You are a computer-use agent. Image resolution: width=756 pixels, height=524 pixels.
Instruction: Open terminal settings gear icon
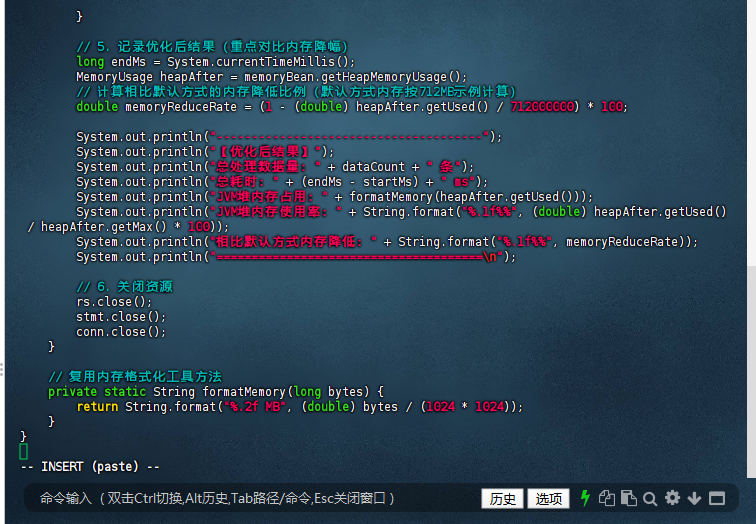(x=672, y=498)
